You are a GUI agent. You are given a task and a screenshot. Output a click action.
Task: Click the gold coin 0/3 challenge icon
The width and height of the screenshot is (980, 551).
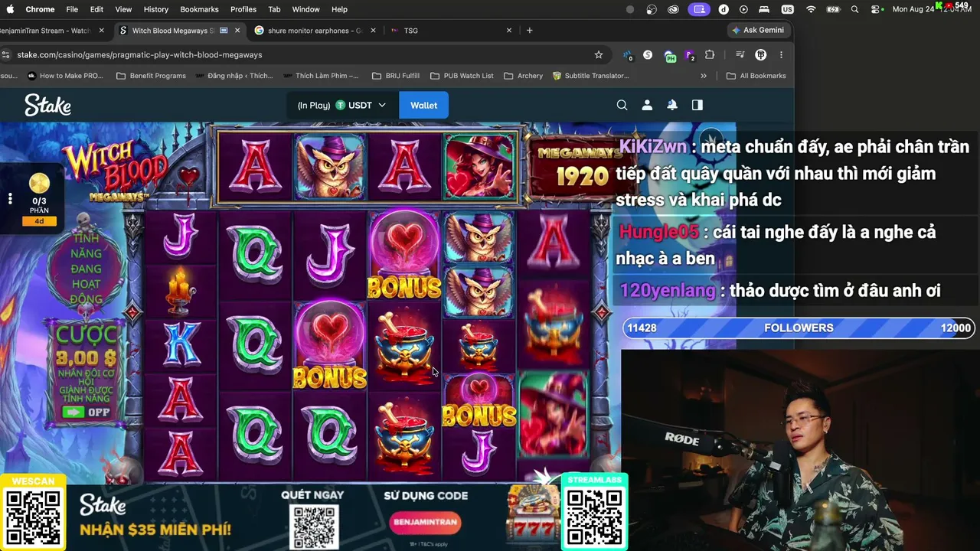tap(39, 184)
